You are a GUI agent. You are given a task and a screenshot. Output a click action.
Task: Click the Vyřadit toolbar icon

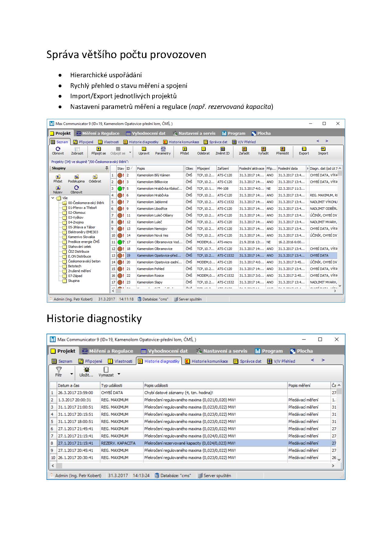(263, 151)
